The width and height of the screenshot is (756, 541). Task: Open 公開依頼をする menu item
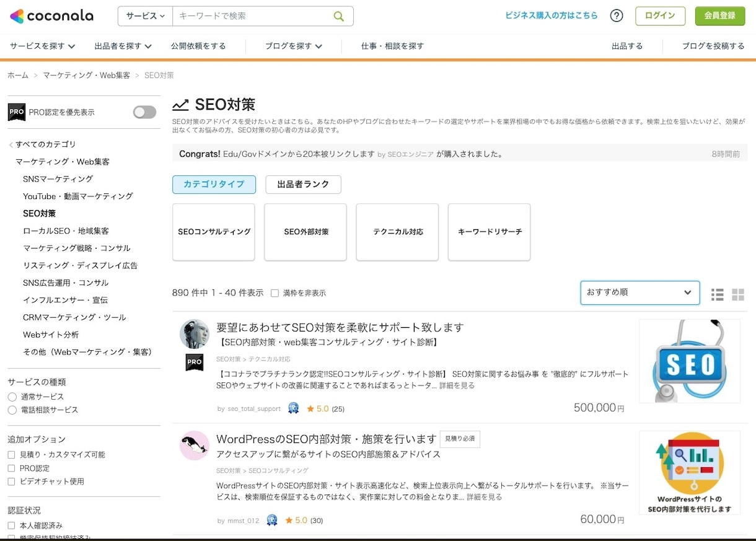point(198,46)
